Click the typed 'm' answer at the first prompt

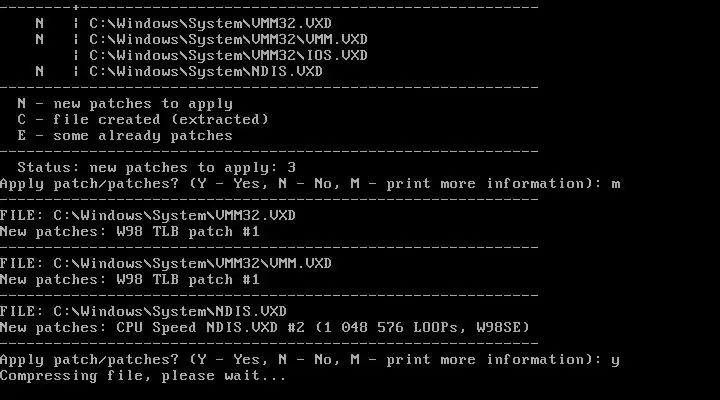pos(616,183)
